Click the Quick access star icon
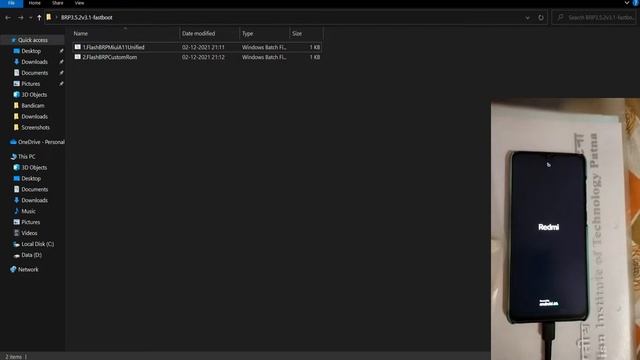The height and width of the screenshot is (360, 640). pos(13,40)
